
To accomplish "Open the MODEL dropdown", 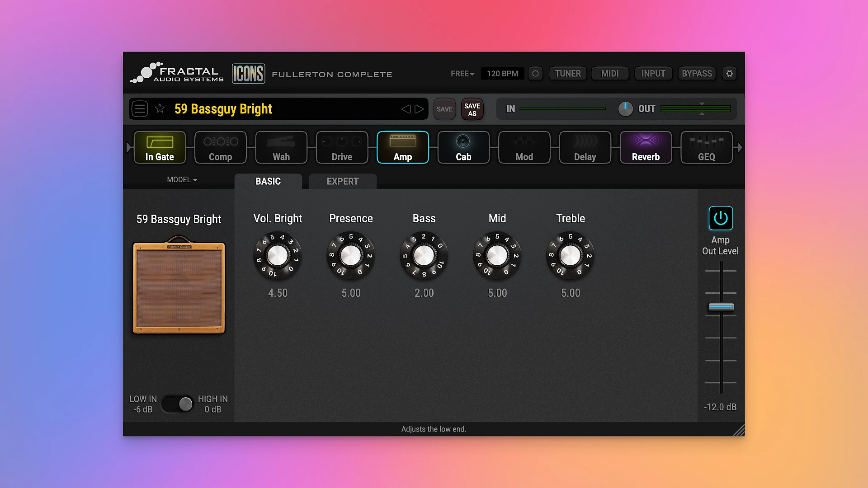I will click(181, 179).
